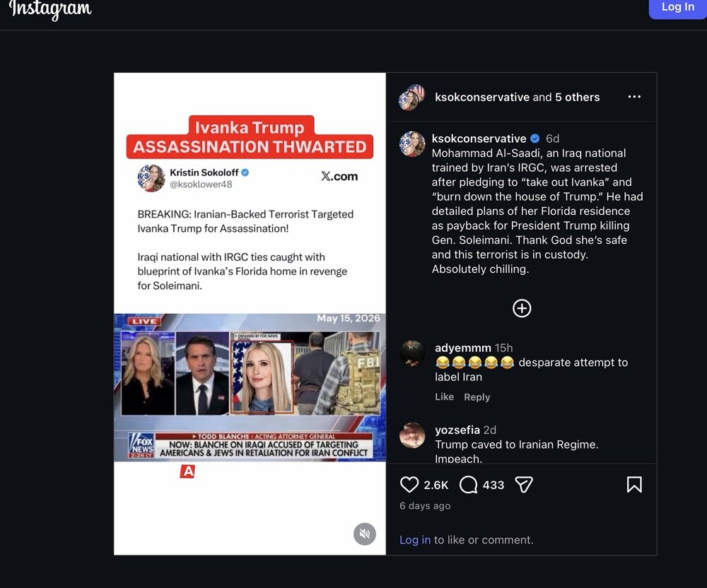707x588 pixels.
Task: Open the yozsefia commenter profile
Action: click(457, 430)
